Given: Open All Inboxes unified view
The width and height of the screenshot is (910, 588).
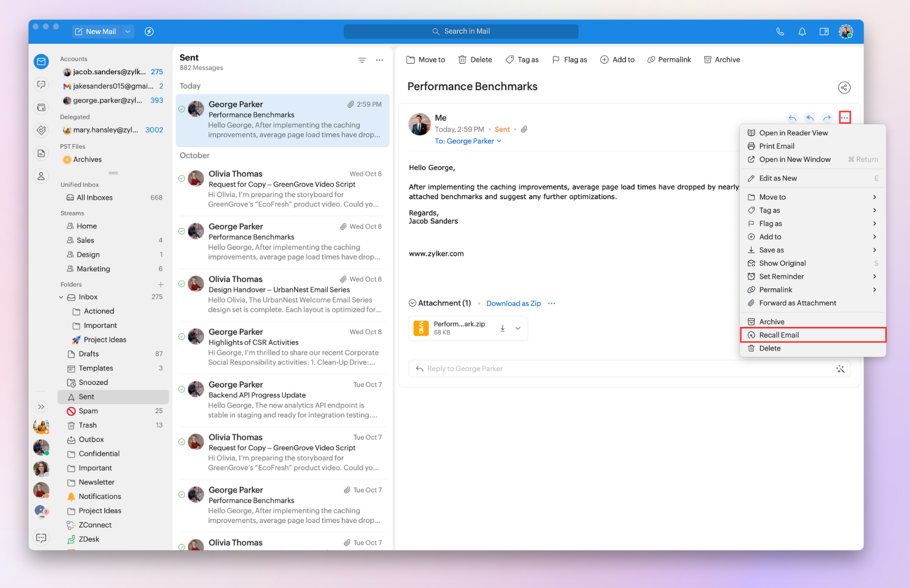Looking at the screenshot, I should [x=113, y=198].
